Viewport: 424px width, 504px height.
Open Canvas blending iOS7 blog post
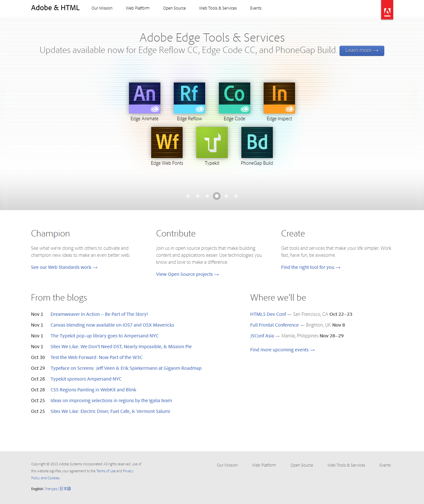112,325
